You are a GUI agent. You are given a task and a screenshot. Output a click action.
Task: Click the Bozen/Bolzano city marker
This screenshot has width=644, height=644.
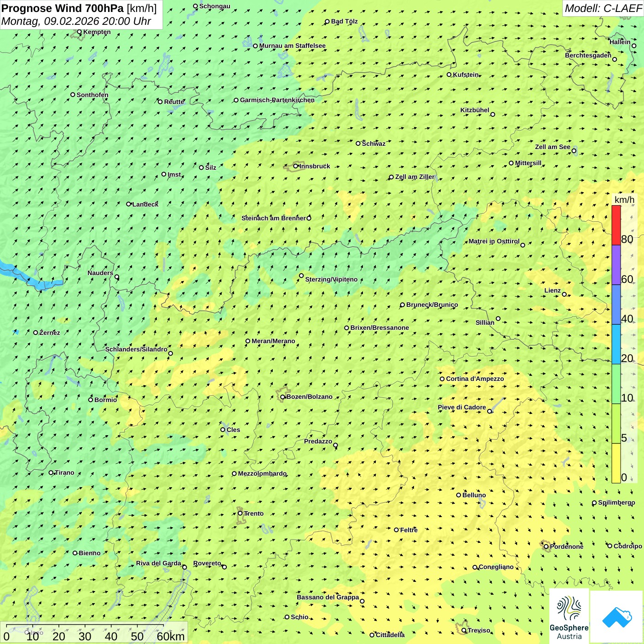tap(282, 397)
